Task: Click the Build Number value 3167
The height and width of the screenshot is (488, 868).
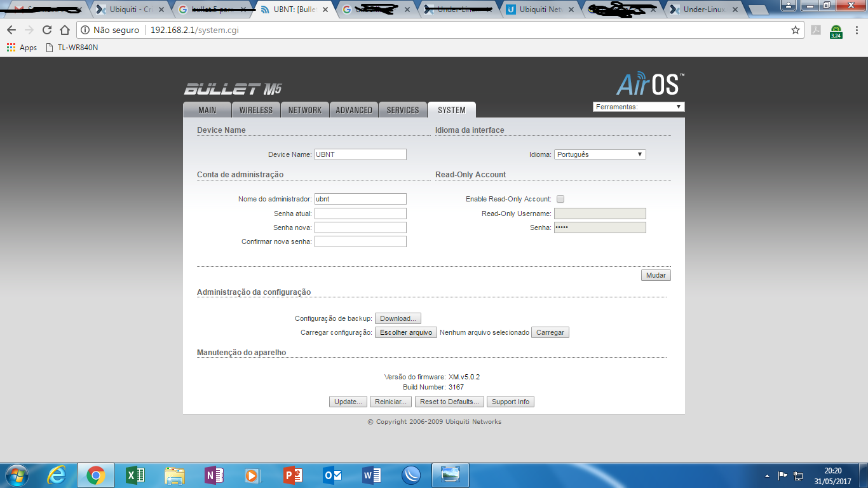Action: (456, 387)
